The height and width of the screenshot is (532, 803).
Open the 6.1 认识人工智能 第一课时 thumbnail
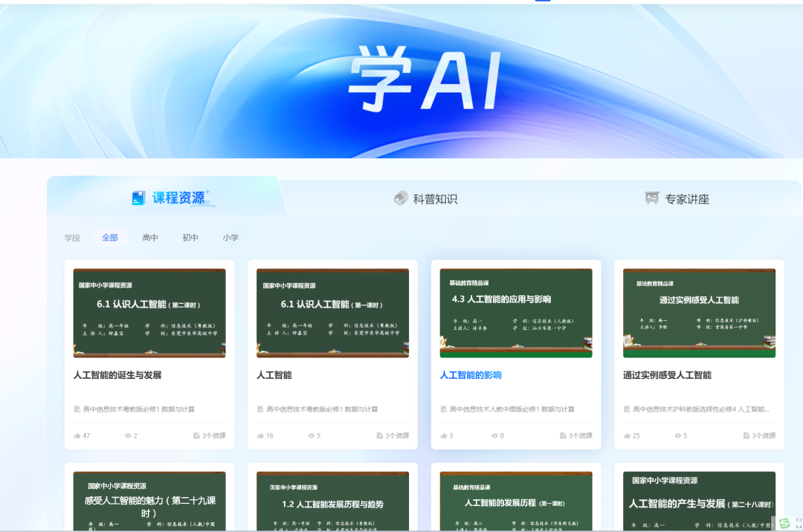click(332, 313)
